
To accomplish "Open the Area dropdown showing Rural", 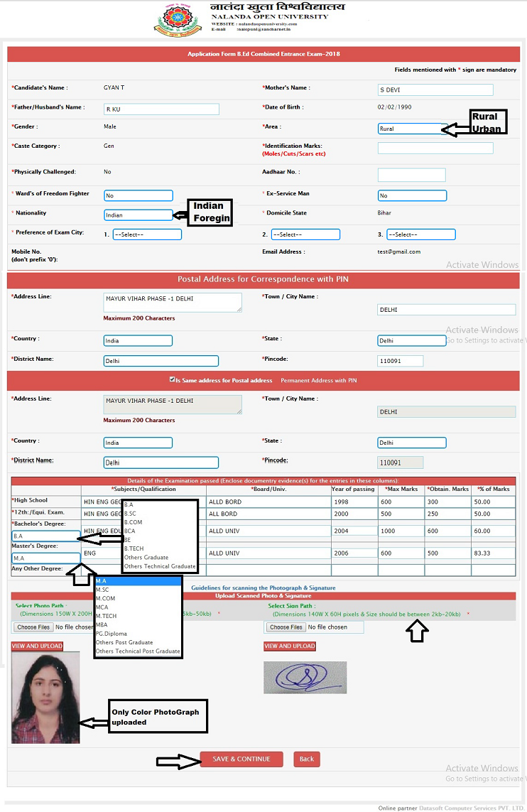I will point(413,129).
